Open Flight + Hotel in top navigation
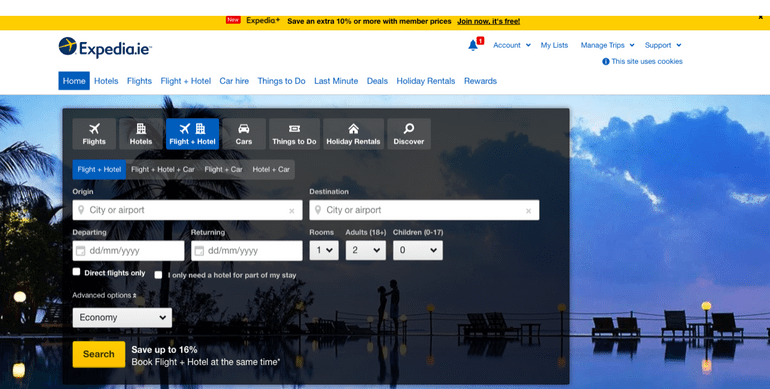The width and height of the screenshot is (770, 389). point(186,81)
